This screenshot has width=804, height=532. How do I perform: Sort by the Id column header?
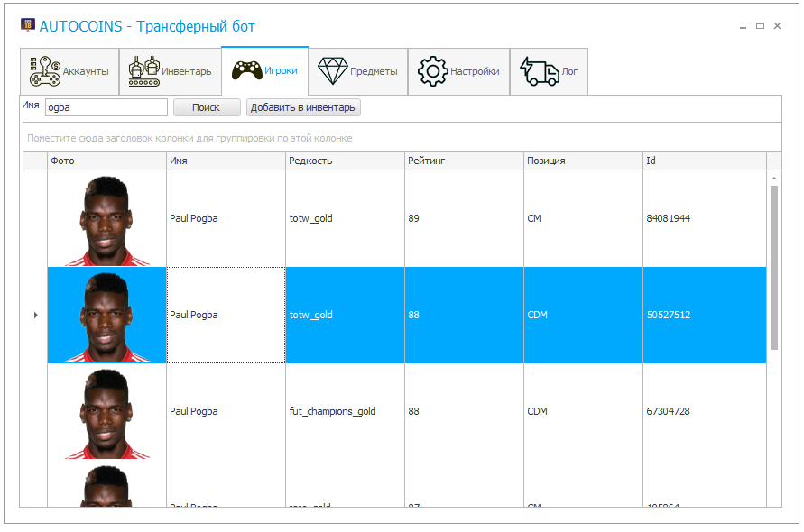tap(705, 161)
